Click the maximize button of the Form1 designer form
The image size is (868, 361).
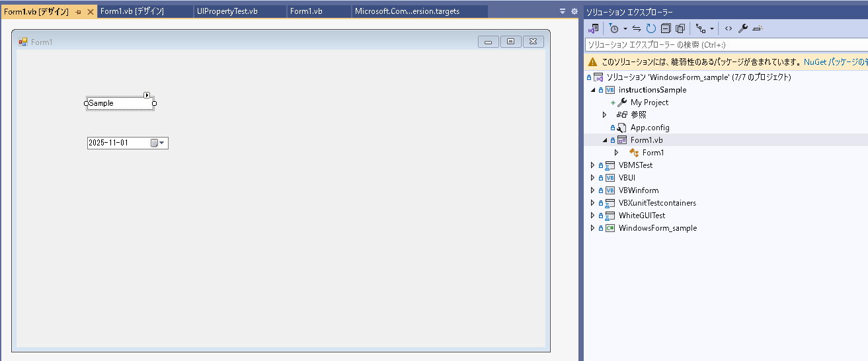click(510, 42)
